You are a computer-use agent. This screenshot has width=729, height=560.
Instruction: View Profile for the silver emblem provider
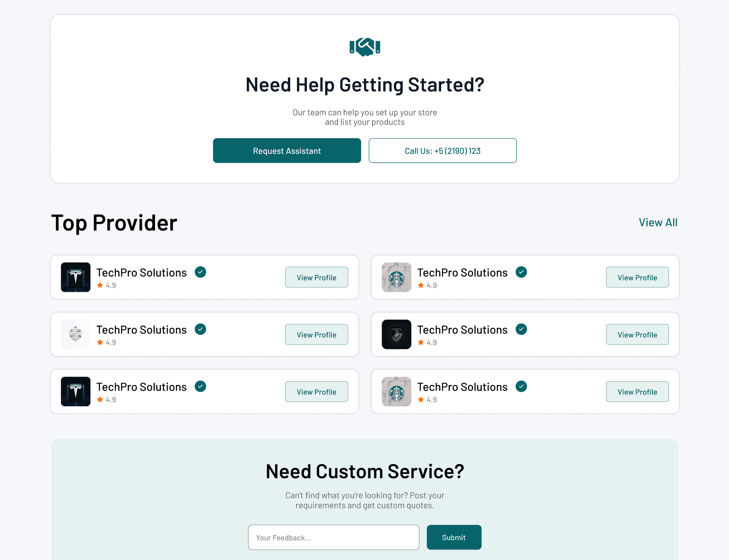(x=316, y=334)
